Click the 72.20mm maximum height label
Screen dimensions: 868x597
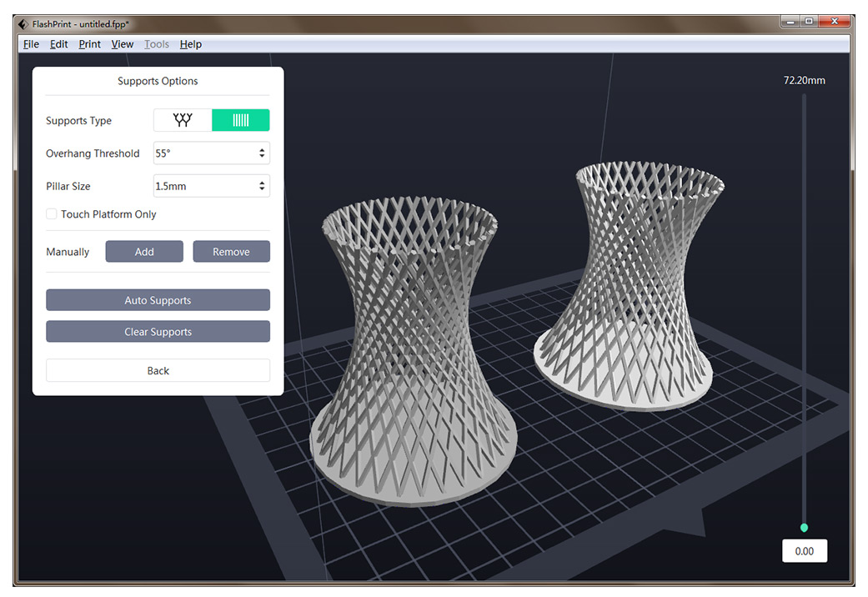point(805,80)
